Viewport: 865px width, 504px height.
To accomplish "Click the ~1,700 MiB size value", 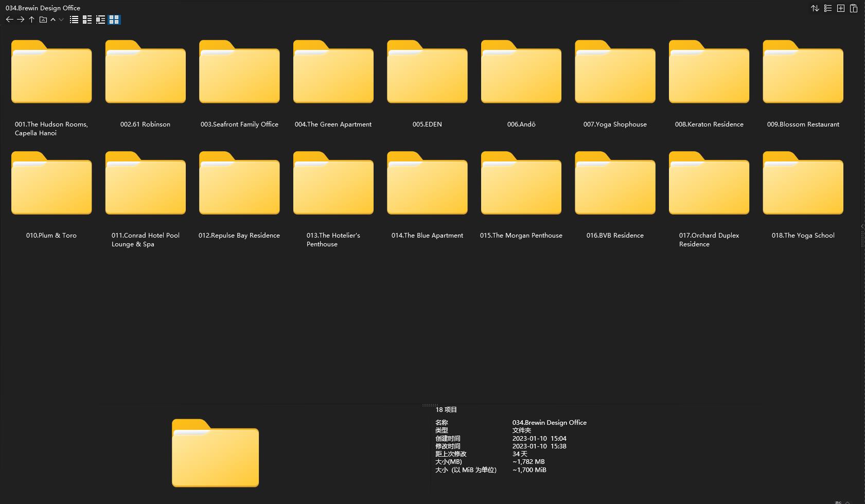I will [529, 470].
